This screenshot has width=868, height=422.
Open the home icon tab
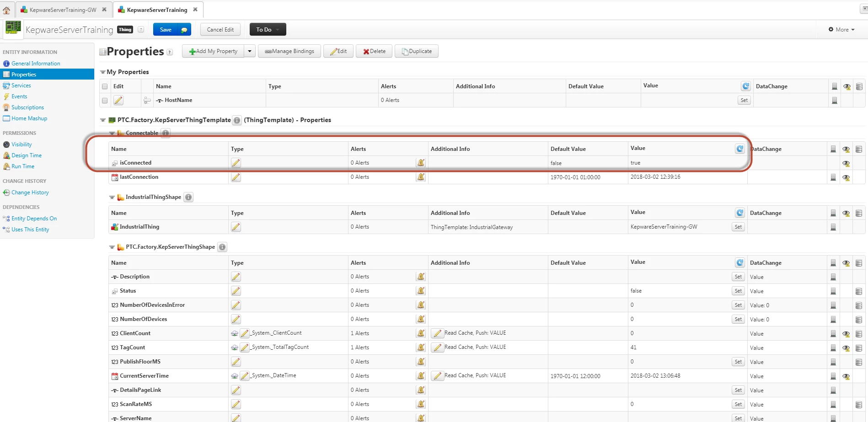pyautogui.click(x=6, y=10)
